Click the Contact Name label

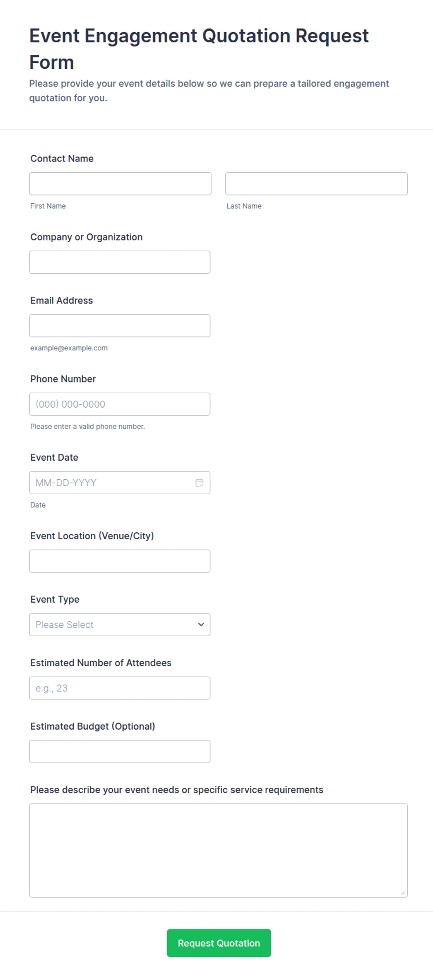62,159
